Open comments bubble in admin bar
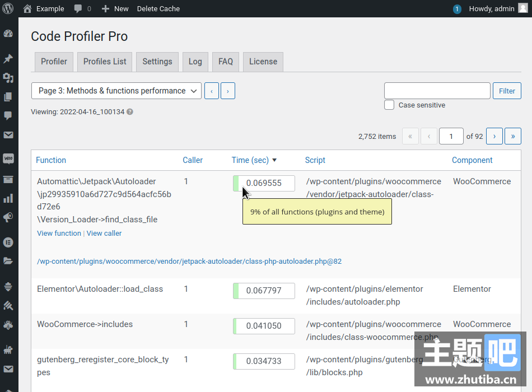The width and height of the screenshot is (532, 392). point(78,9)
